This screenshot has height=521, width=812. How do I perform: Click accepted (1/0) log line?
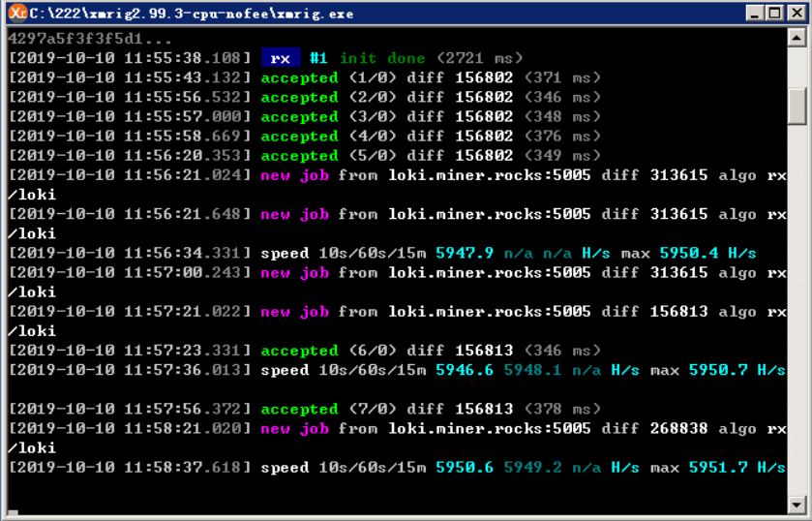pos(305,77)
